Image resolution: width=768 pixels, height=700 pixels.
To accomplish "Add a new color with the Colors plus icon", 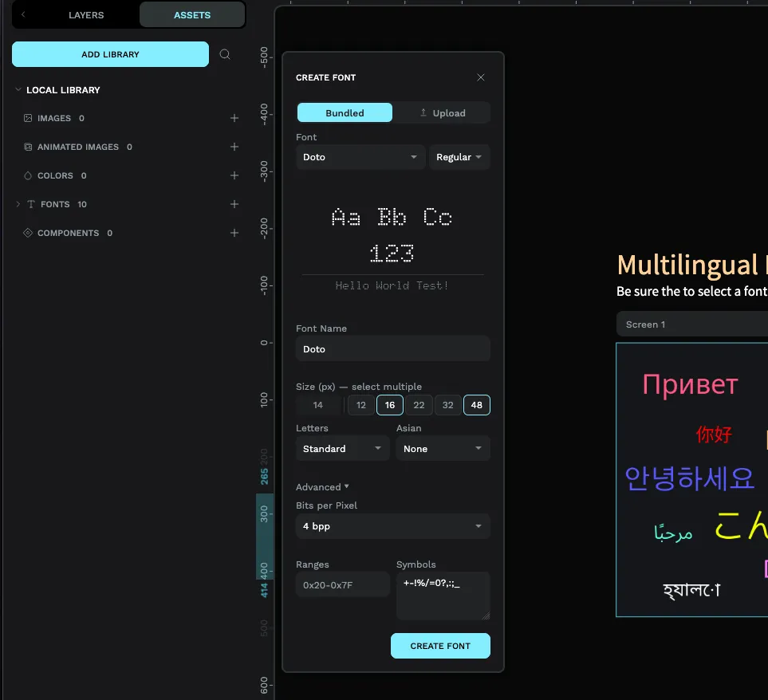I will coord(234,175).
